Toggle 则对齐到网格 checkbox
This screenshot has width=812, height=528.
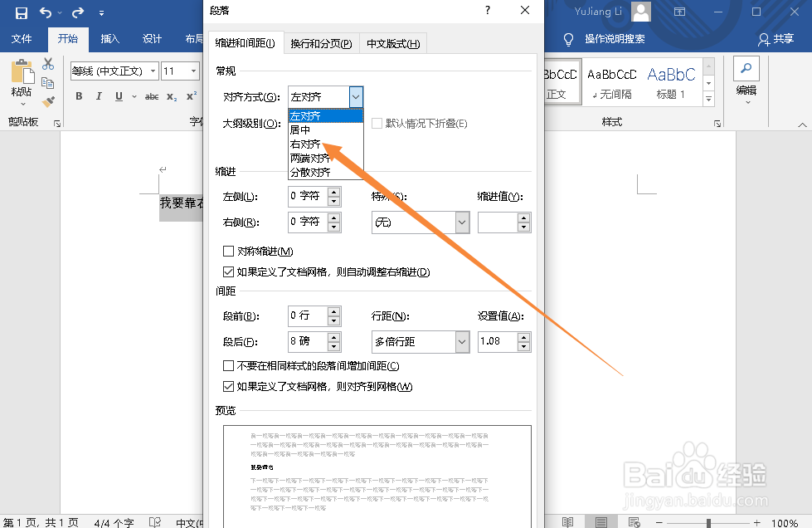click(x=228, y=387)
